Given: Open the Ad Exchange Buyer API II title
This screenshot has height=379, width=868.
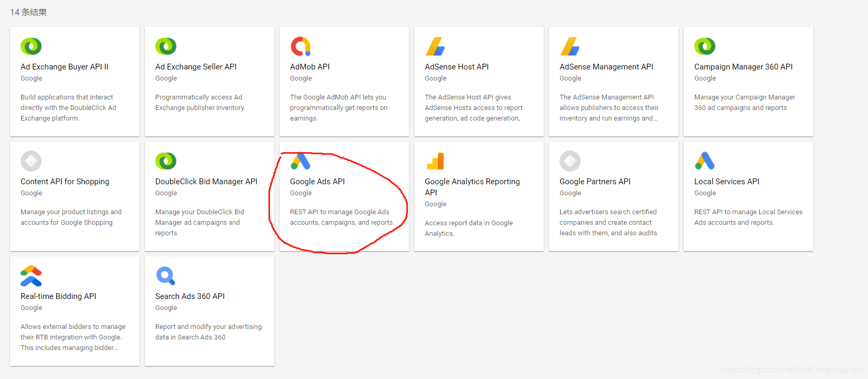Looking at the screenshot, I should [x=64, y=67].
